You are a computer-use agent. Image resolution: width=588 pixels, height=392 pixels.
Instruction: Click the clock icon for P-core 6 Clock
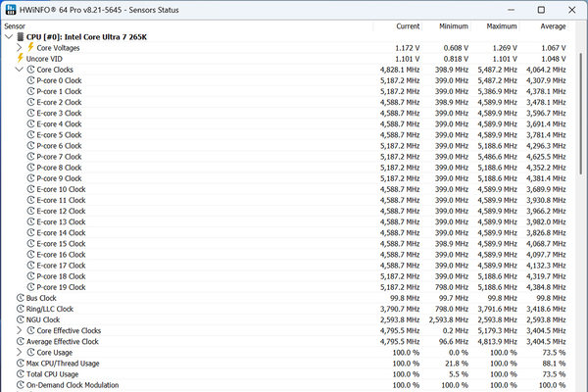point(30,146)
